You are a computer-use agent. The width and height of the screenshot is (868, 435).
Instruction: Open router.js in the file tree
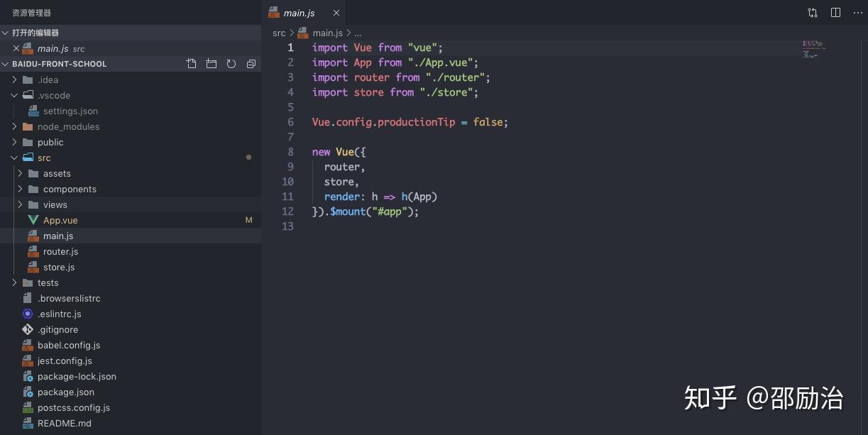[131, 251]
